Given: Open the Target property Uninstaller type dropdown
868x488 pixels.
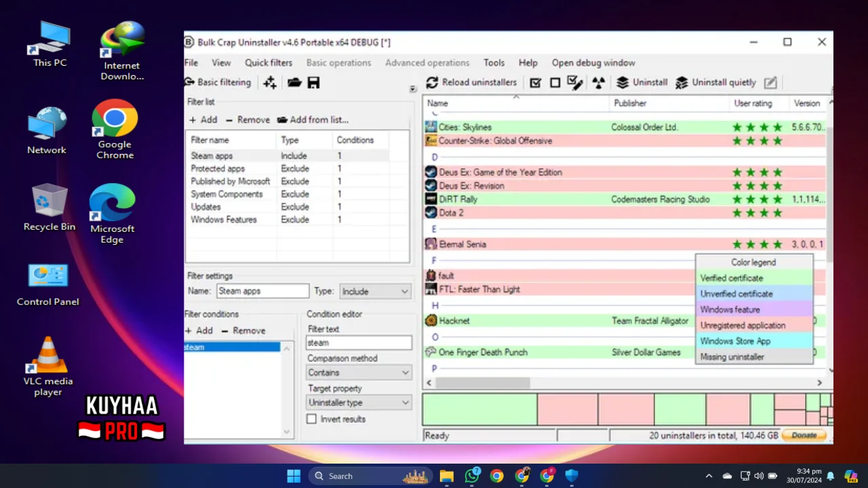Looking at the screenshot, I should point(359,403).
